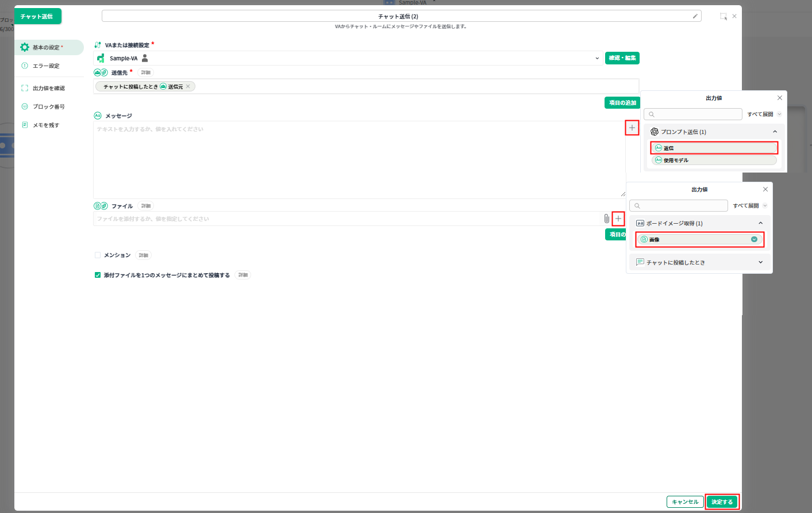The width and height of the screenshot is (812, 513).
Task: Expand the チャットに投稿したとき group
Action: (x=760, y=262)
